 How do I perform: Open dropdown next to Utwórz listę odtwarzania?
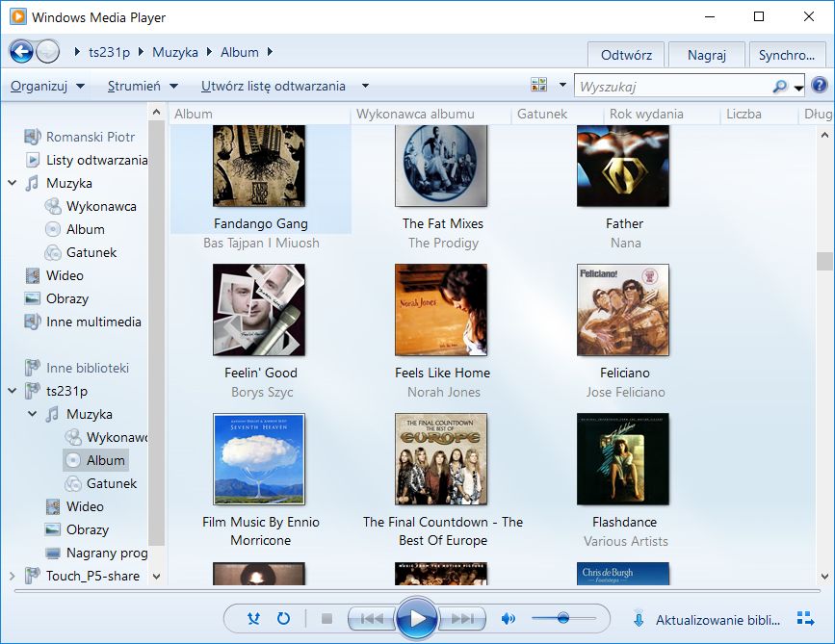pos(365,86)
